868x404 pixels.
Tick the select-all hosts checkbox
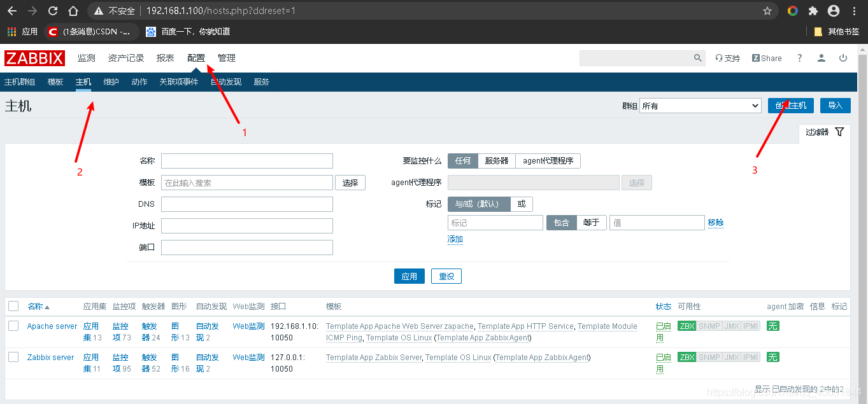tap(13, 306)
